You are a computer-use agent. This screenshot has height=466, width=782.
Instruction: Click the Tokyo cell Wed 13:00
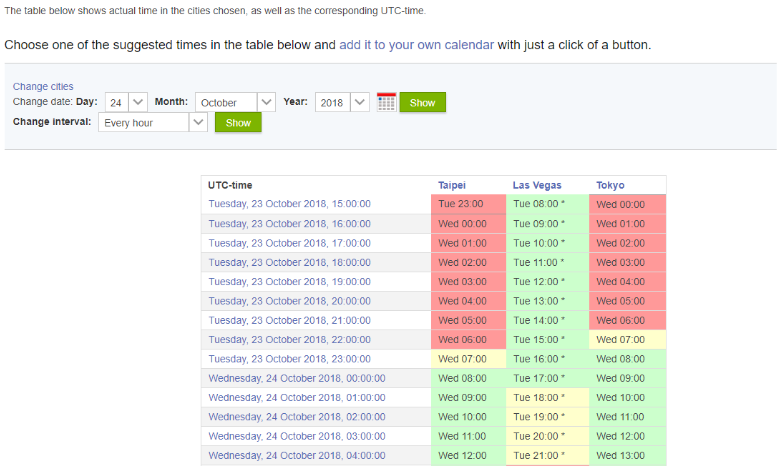(x=627, y=456)
